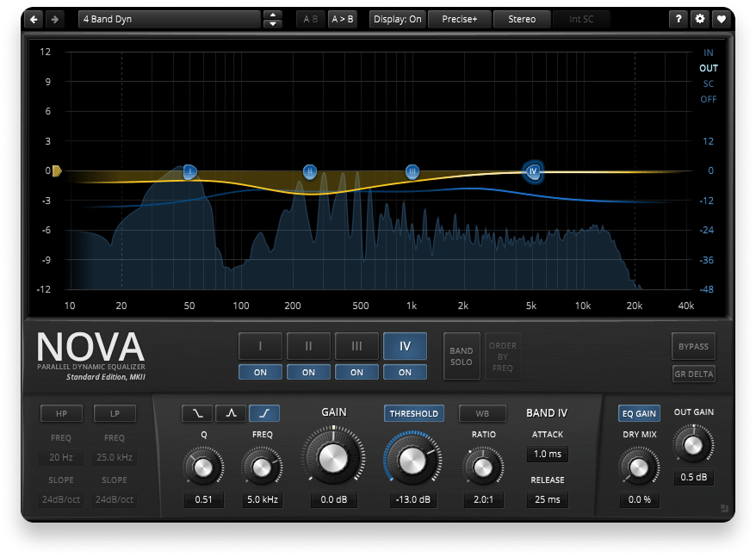
Task: Select the band IV node on graph
Action: coord(533,171)
